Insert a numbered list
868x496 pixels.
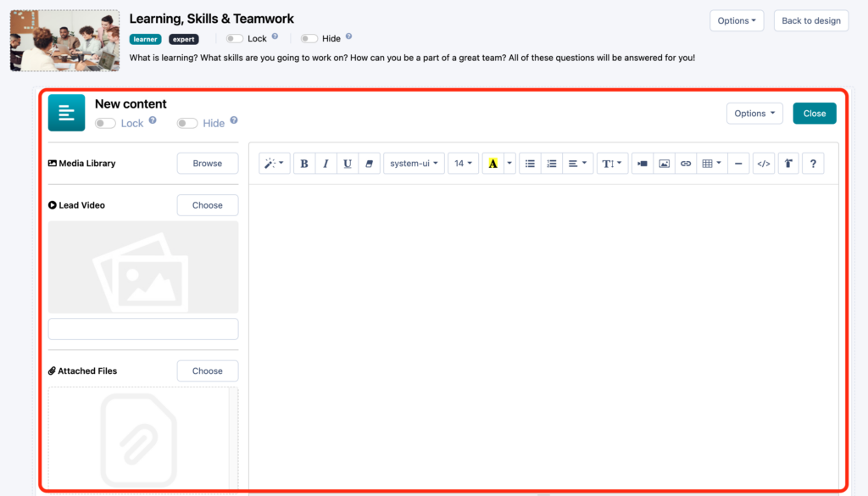pos(552,164)
